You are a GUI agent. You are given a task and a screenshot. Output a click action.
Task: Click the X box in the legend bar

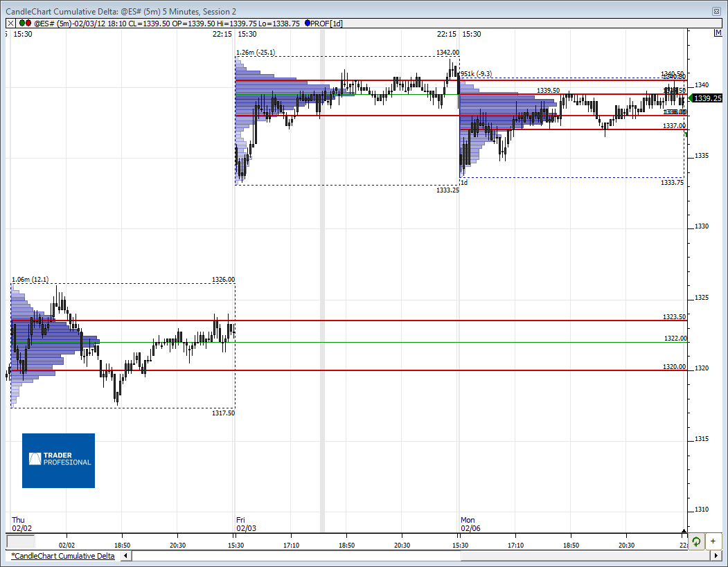coord(10,24)
